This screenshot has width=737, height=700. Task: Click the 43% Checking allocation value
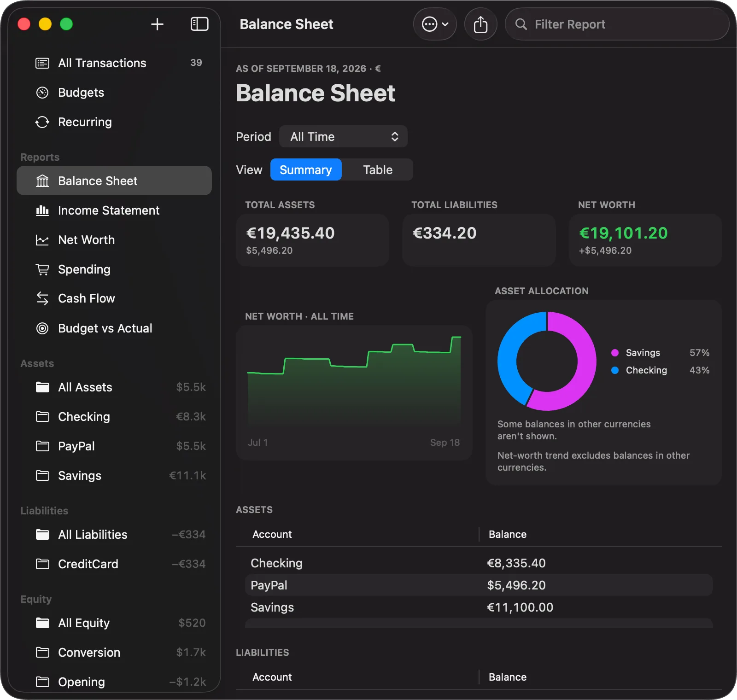click(x=699, y=370)
